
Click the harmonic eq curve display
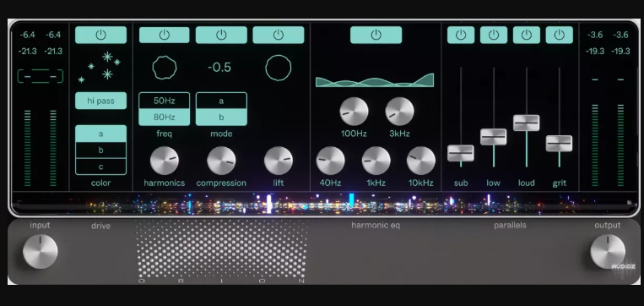coord(375,80)
